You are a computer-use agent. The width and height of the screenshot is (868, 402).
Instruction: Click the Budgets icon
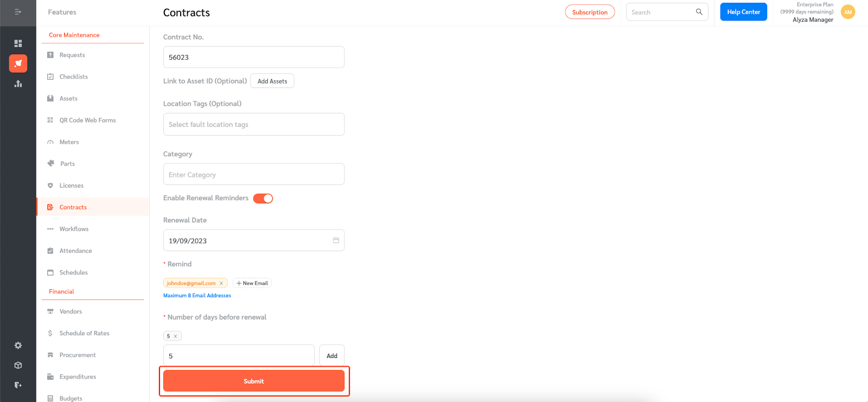(x=50, y=398)
